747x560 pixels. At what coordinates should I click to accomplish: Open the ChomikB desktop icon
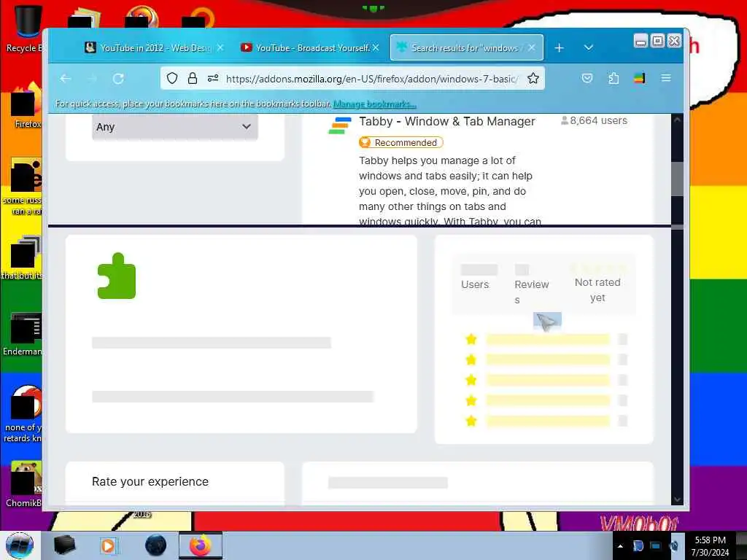point(24,484)
